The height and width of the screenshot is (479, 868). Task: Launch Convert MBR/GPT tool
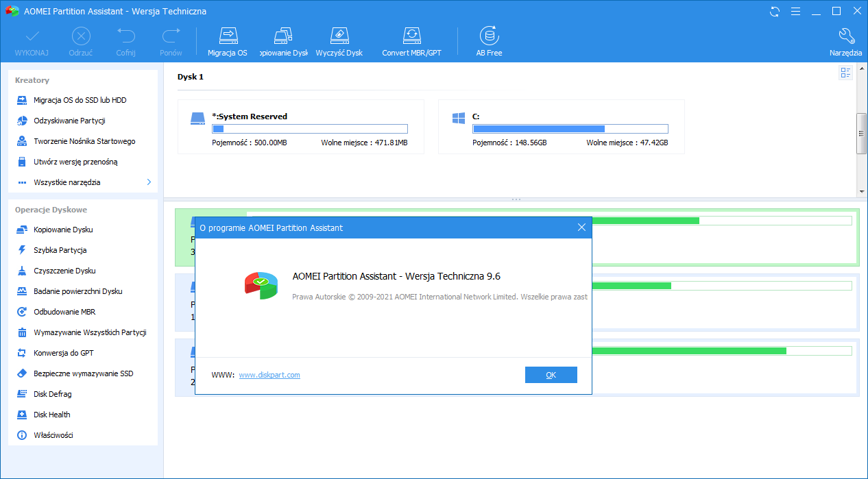(x=411, y=42)
